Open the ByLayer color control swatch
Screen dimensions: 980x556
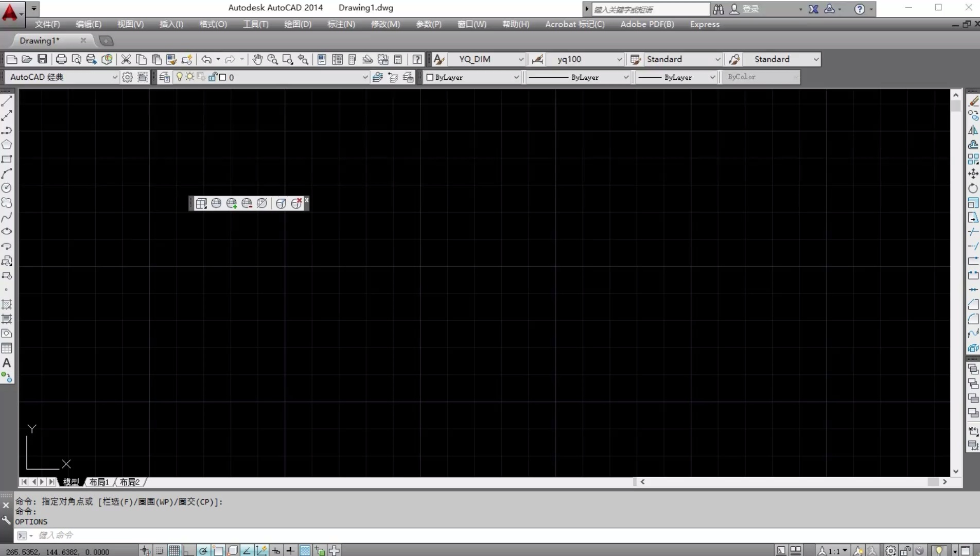tap(471, 77)
